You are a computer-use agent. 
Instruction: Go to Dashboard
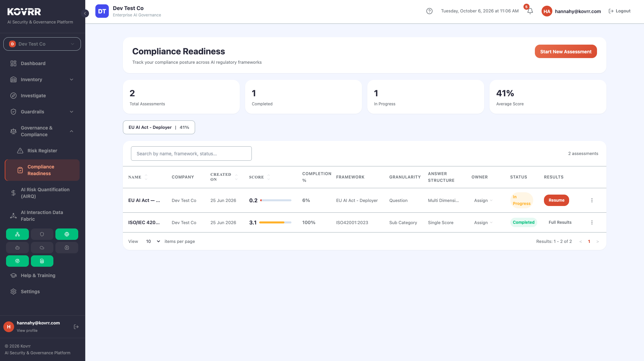click(x=42, y=63)
